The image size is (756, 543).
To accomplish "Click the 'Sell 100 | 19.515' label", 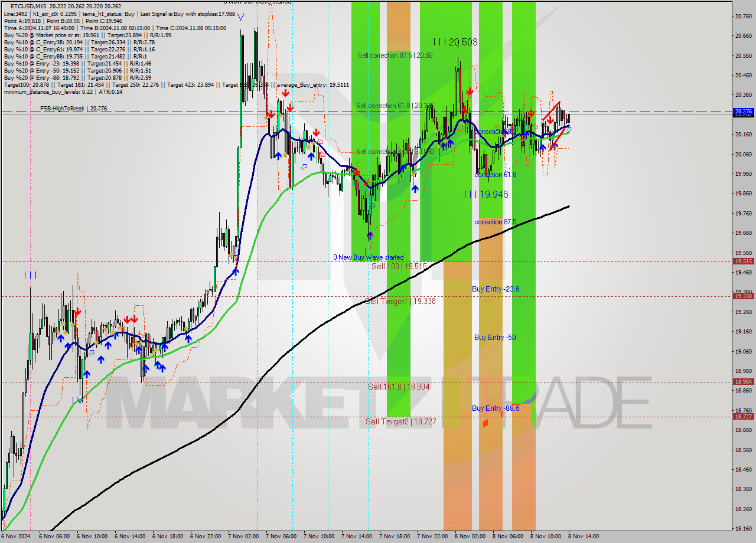I will 399,267.
